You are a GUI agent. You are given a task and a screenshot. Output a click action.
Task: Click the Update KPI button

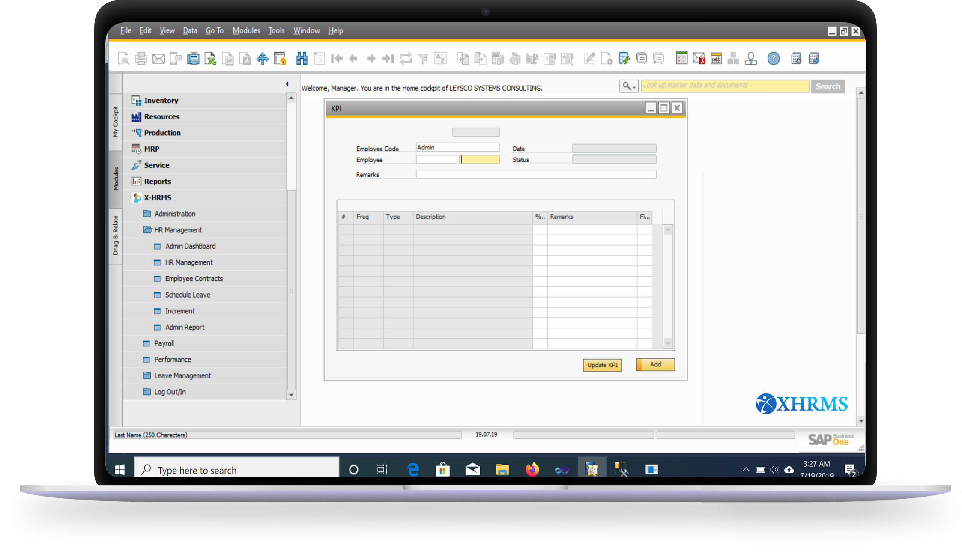(602, 365)
